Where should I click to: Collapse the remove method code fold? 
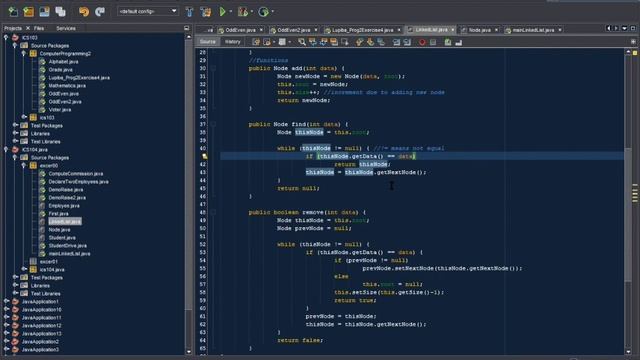point(213,212)
